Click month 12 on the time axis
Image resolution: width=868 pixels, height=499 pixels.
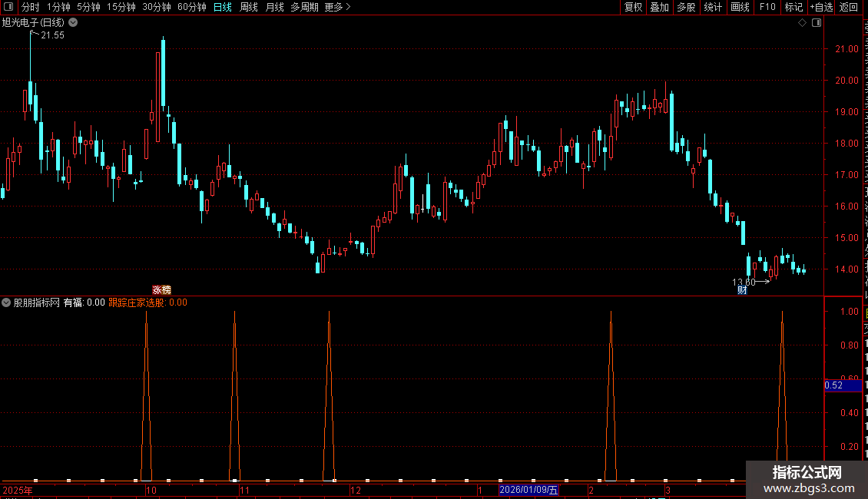point(356,490)
